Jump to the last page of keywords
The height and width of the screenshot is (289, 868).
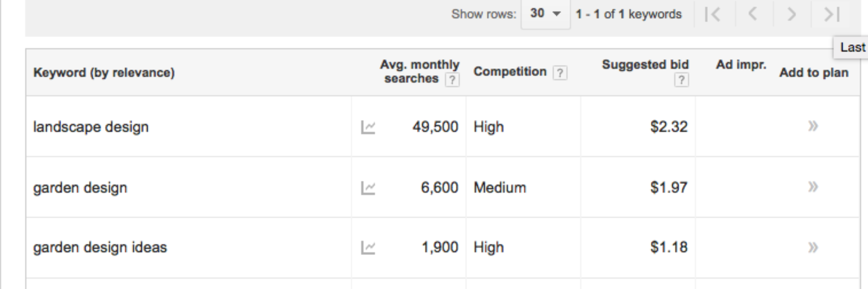(x=832, y=14)
